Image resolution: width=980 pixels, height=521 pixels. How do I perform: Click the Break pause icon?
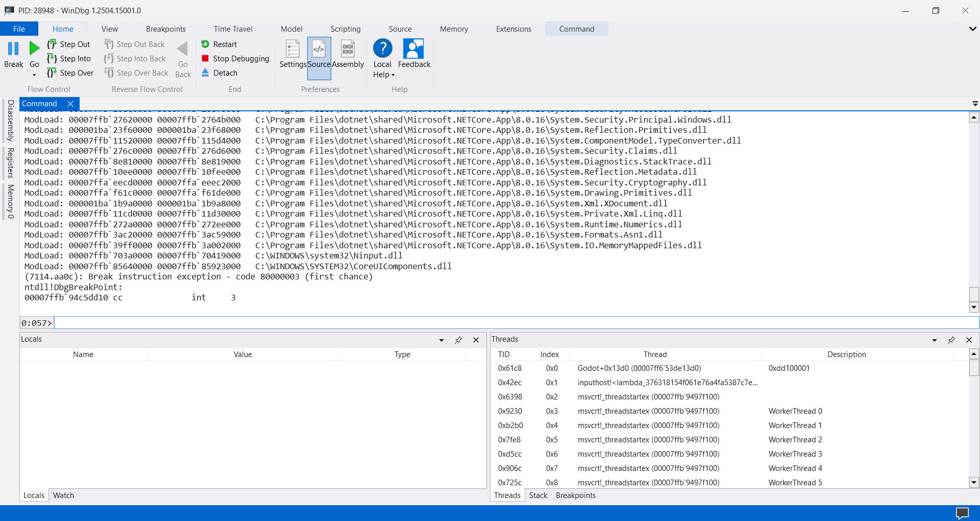(13, 49)
